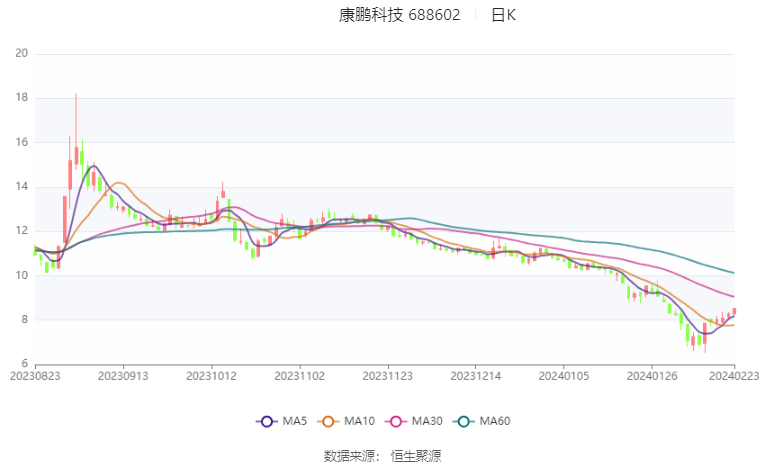Viewport: 765px width, 465px height.
Task: Click the 20230823 x-axis date label
Action: point(35,376)
